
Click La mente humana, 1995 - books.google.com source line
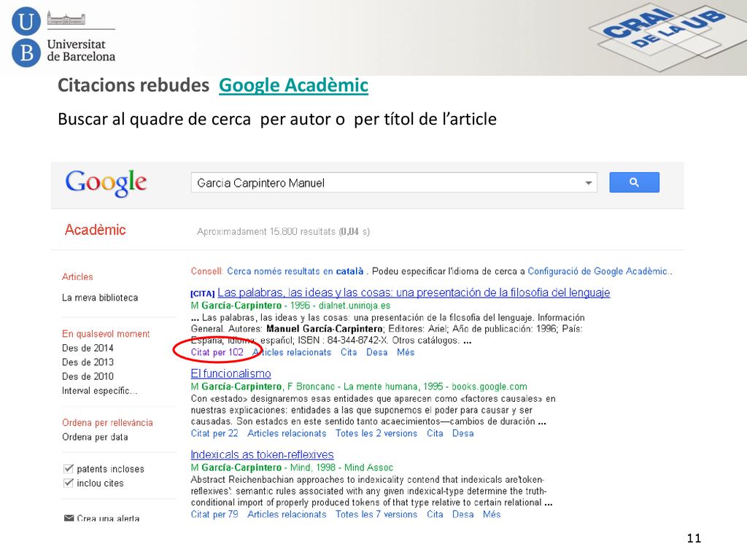(436, 386)
